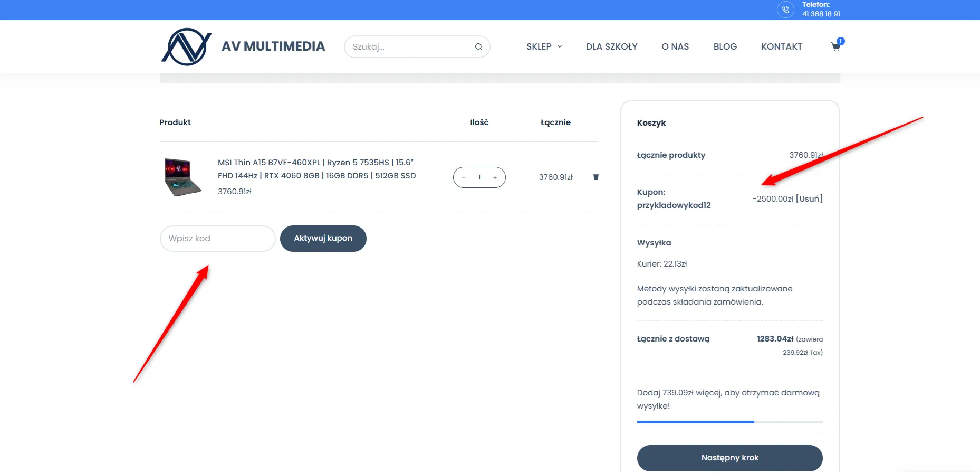This screenshot has width=980, height=473.
Task: Click the AV Multimedia logo
Action: pos(186,47)
